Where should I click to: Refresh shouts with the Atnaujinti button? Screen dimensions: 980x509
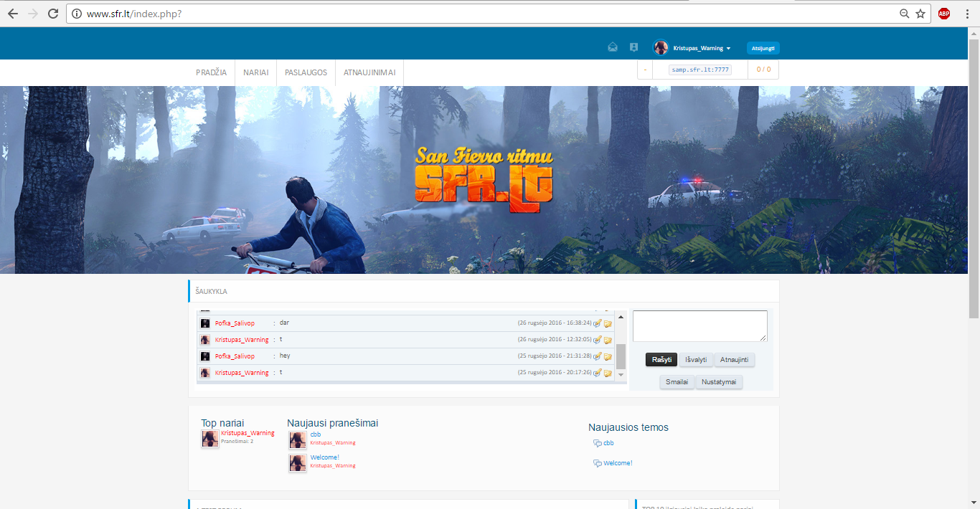(735, 360)
